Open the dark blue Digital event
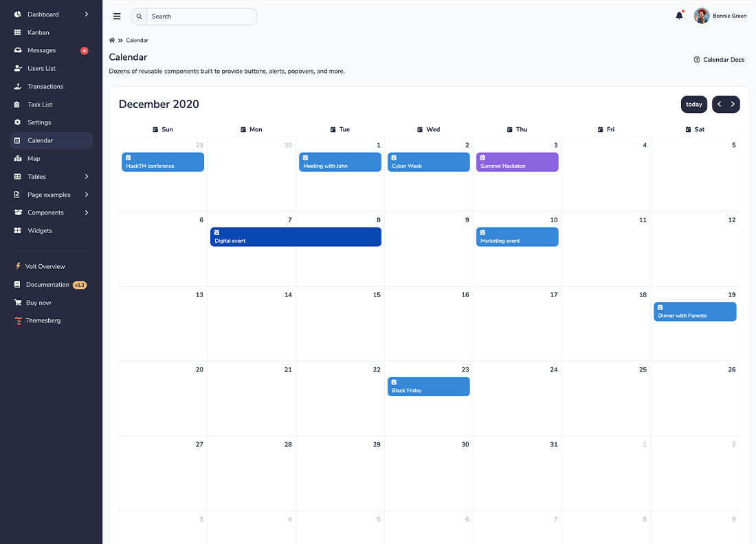 (x=296, y=237)
